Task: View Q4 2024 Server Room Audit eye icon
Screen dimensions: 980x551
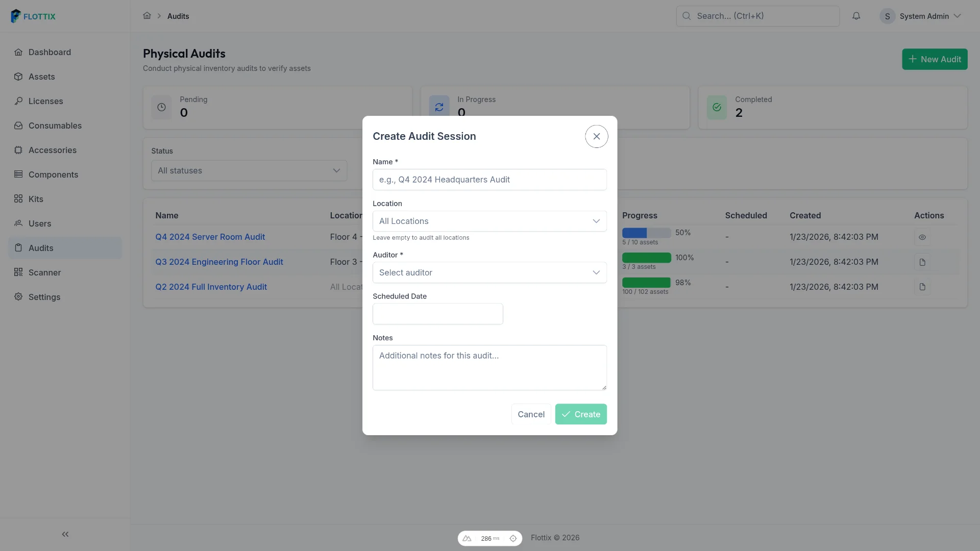Action: tap(922, 237)
